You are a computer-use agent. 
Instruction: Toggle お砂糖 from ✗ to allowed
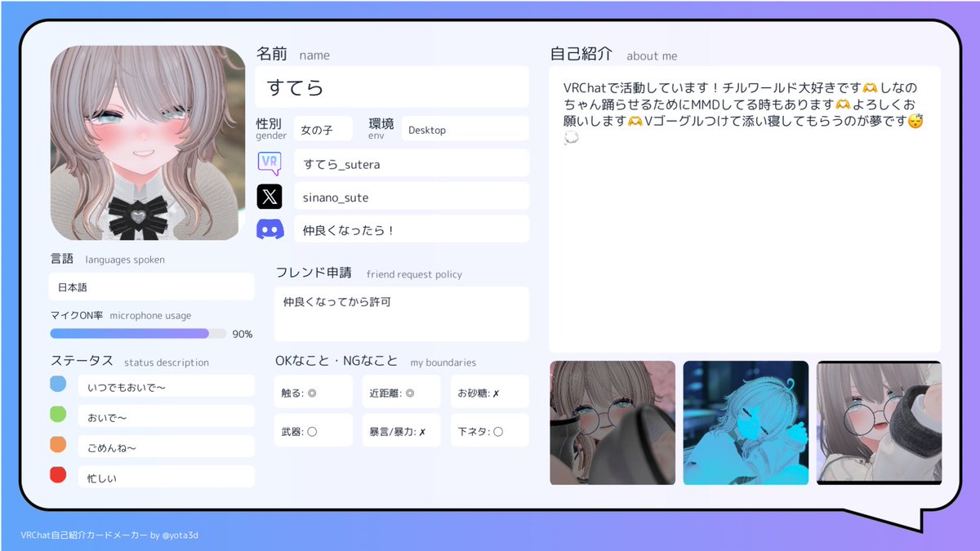(x=489, y=391)
